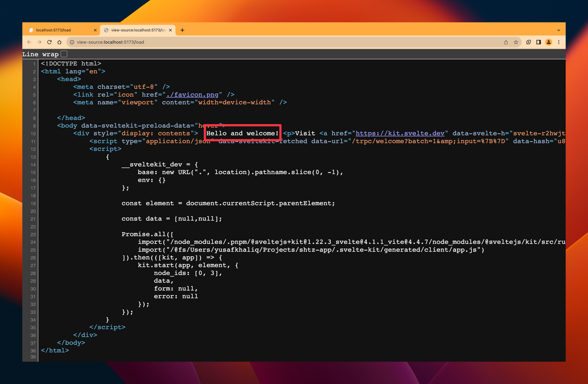Bookmark this page with the star icon
The width and height of the screenshot is (588, 384).
pyautogui.click(x=516, y=42)
